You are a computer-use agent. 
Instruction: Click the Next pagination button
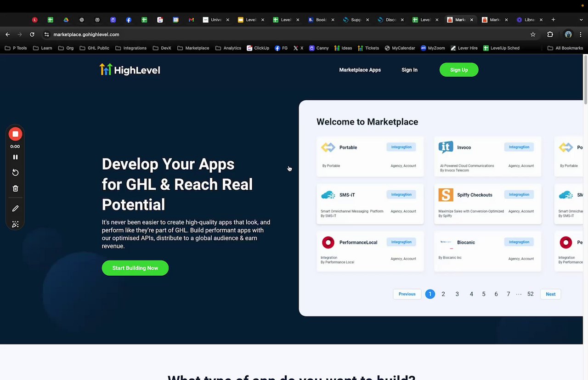[x=550, y=294]
